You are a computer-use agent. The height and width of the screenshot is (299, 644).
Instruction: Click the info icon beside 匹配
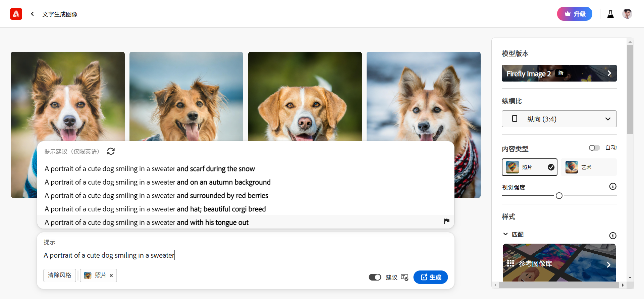click(x=612, y=236)
